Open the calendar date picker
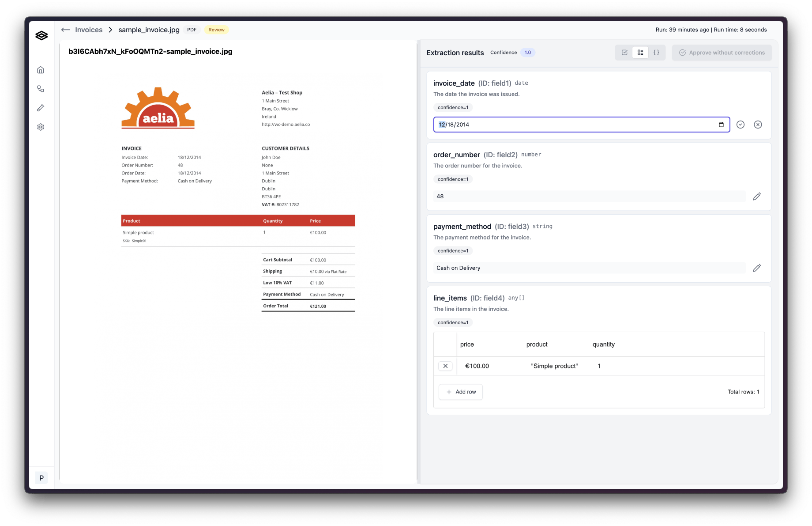Screen dimensions: 812x526 pos(721,125)
